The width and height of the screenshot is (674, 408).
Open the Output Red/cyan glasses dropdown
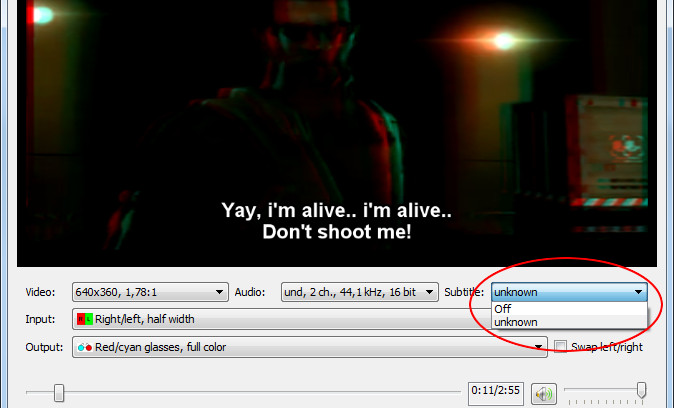309,347
